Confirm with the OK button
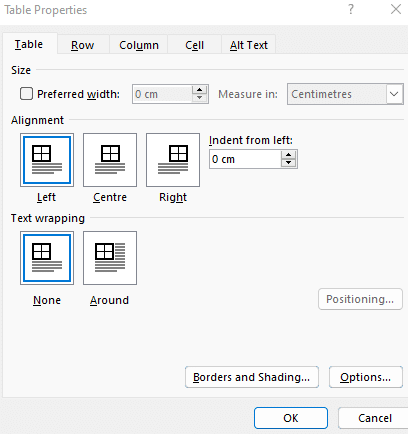 (291, 418)
